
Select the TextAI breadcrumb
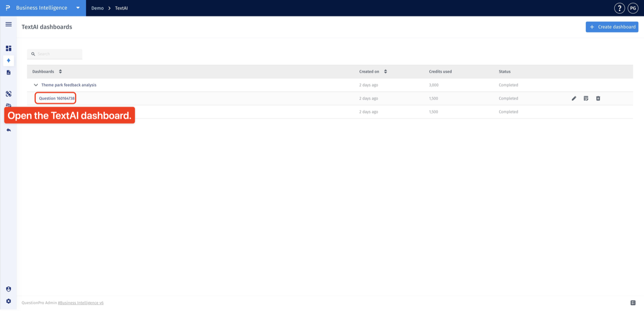coord(121,8)
